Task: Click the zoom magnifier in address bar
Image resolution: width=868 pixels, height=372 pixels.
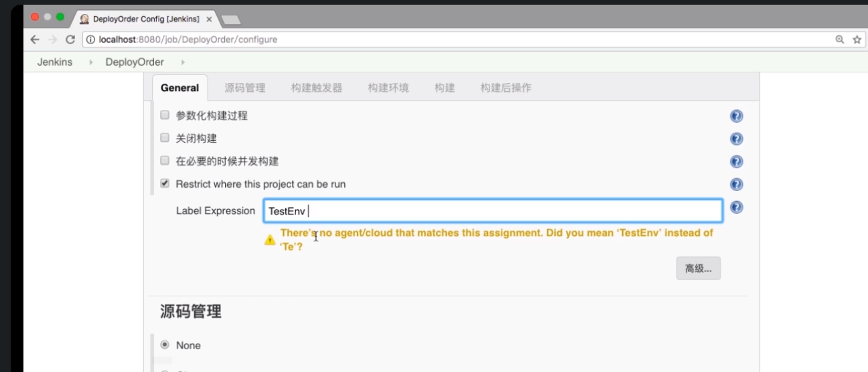Action: 840,40
